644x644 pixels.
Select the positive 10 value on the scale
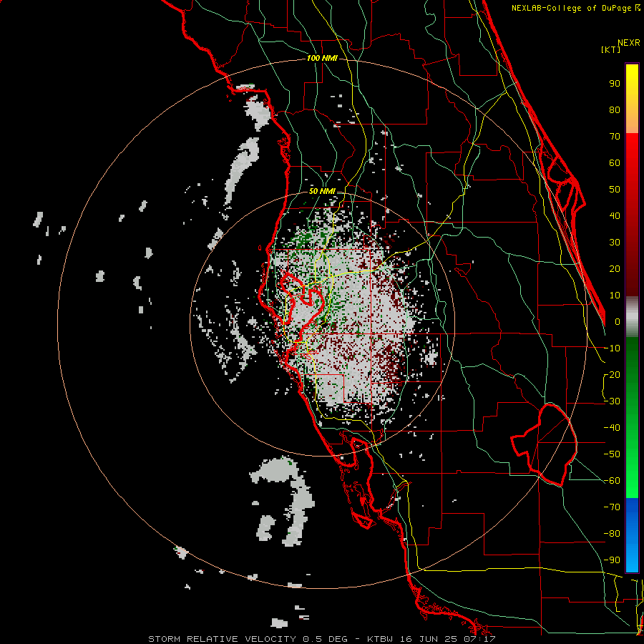click(x=615, y=296)
